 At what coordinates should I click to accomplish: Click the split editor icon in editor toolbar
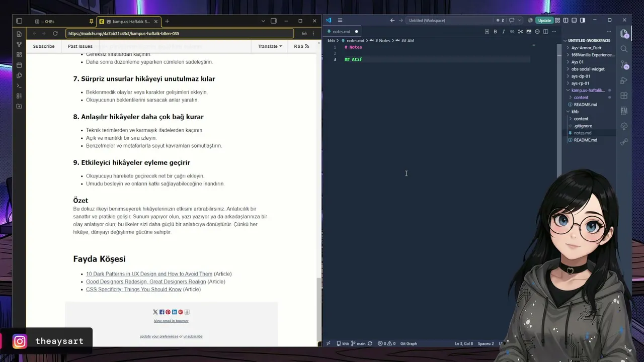546,32
